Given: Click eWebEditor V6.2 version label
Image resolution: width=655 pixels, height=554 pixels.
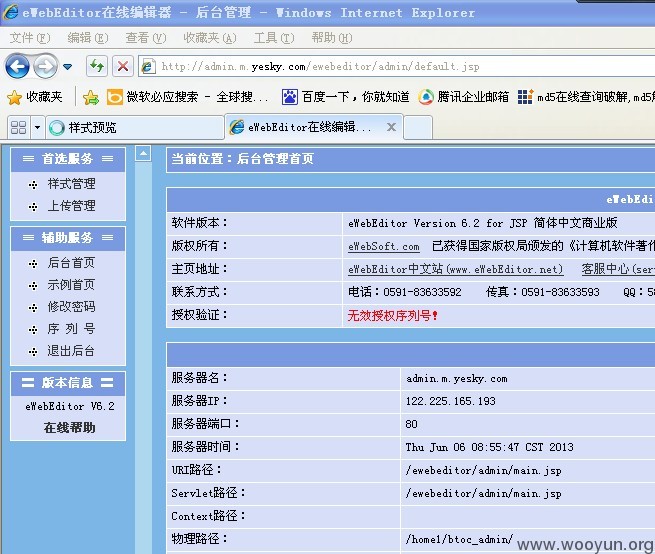Looking at the screenshot, I should 70,407.
